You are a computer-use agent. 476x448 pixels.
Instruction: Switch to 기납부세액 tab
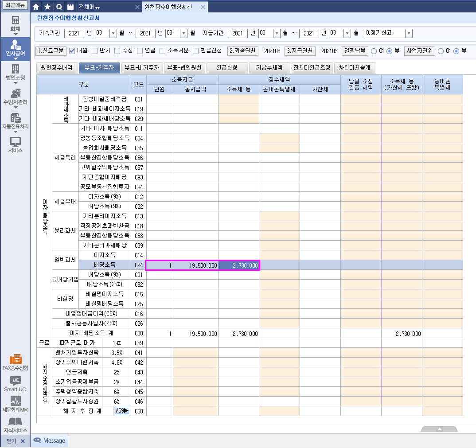tap(269, 68)
